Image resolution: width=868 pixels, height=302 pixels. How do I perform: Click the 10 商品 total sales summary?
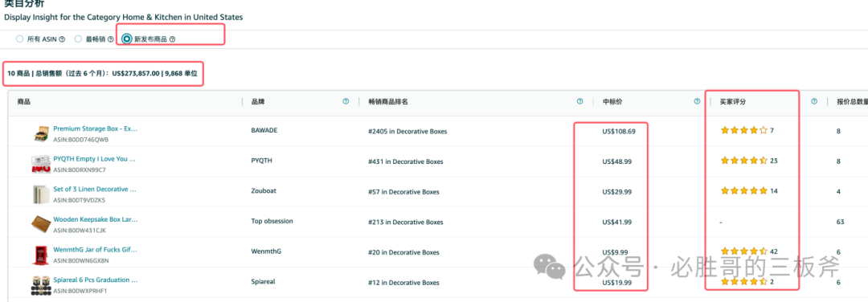102,73
